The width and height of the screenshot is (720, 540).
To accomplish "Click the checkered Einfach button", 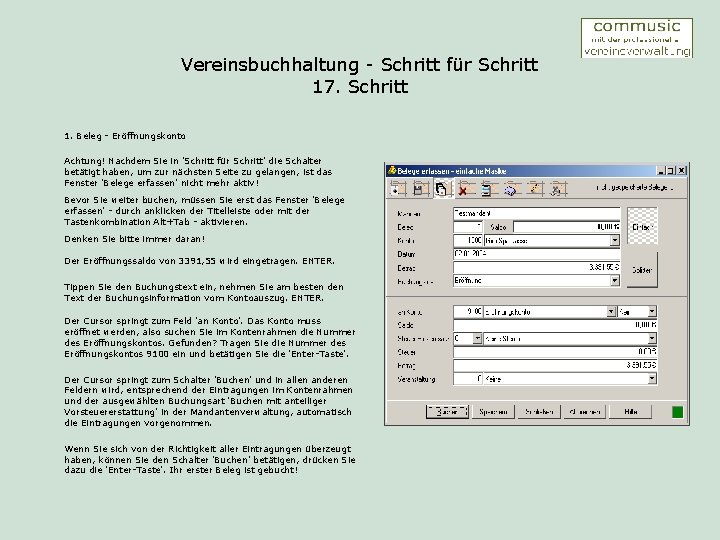I will 642,226.
